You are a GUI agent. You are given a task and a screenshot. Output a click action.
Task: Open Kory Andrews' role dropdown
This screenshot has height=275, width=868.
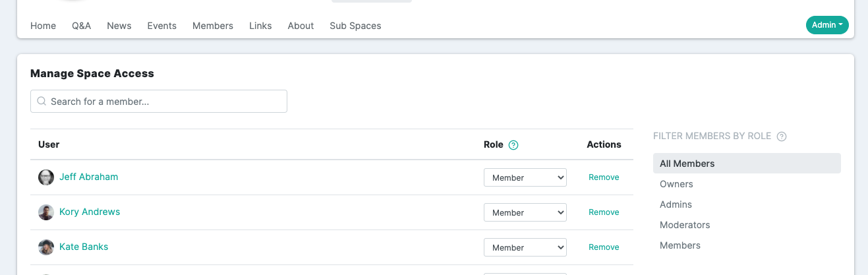click(525, 212)
